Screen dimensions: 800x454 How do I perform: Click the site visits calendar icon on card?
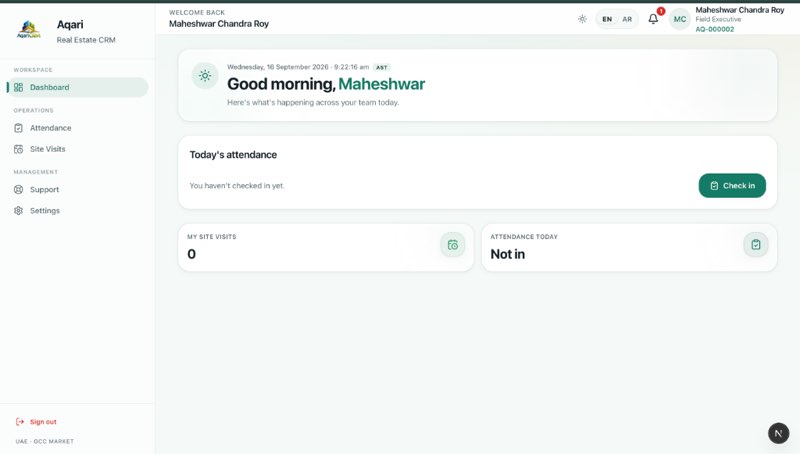point(453,245)
